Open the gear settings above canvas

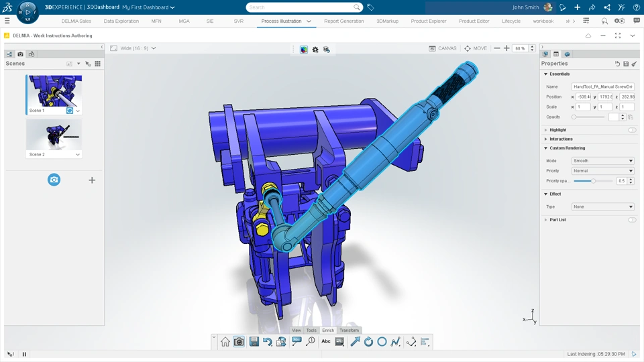click(x=315, y=50)
